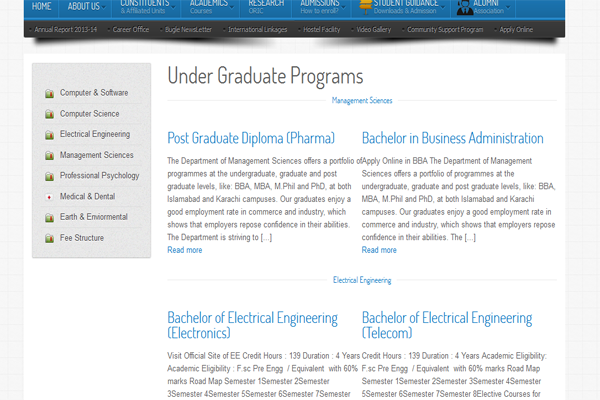Open the Admissions How to enroll menu
Screen dimensions: 600x400
point(321,7)
